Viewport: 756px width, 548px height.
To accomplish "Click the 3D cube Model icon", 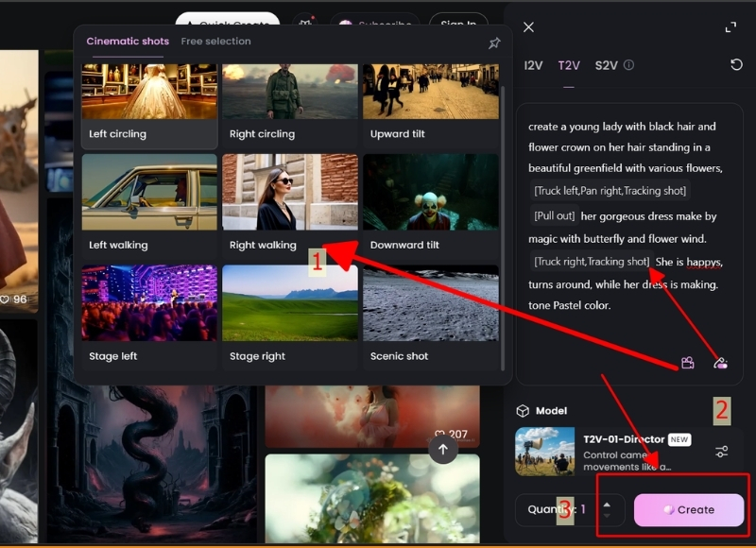I will pos(523,411).
